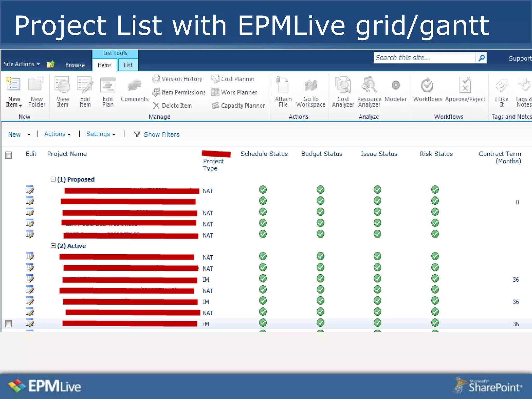This screenshot has height=399, width=532.
Task: Collapse the (2) Active group
Action: point(53,245)
